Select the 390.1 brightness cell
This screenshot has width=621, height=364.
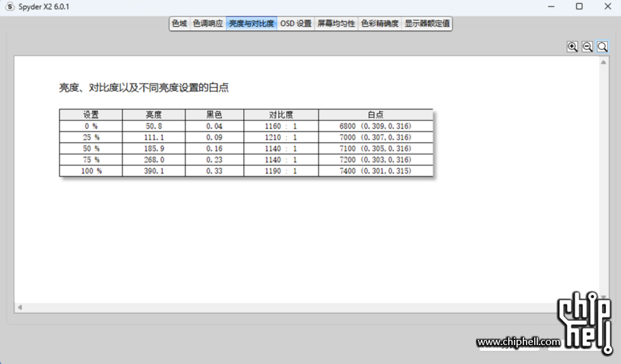click(153, 171)
